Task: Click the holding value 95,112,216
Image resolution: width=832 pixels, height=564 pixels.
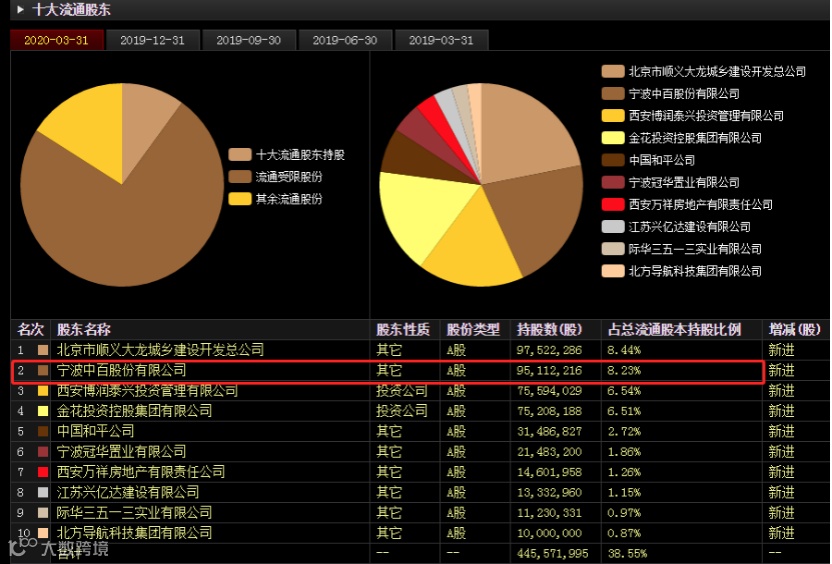Action: point(549,370)
